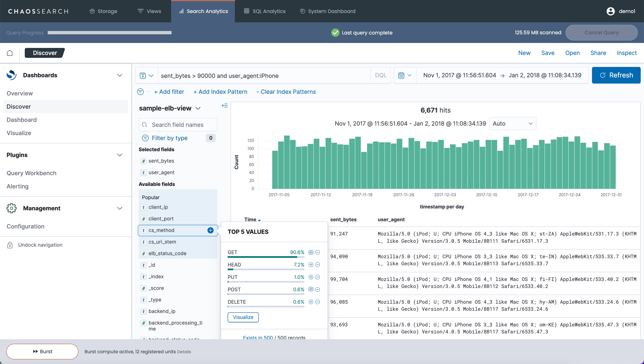Collapse the Dashboards navigation section
644x364 pixels.
pos(120,75)
